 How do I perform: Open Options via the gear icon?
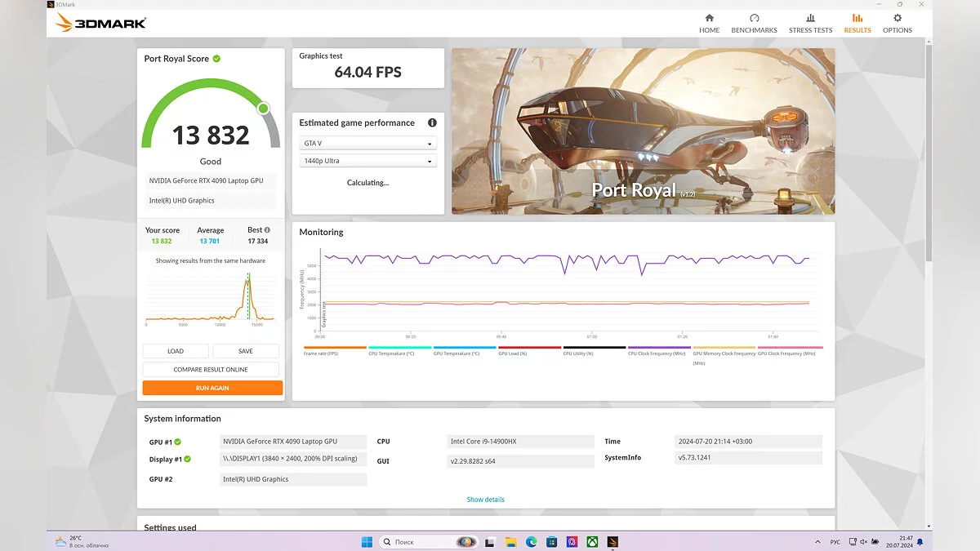tap(897, 18)
